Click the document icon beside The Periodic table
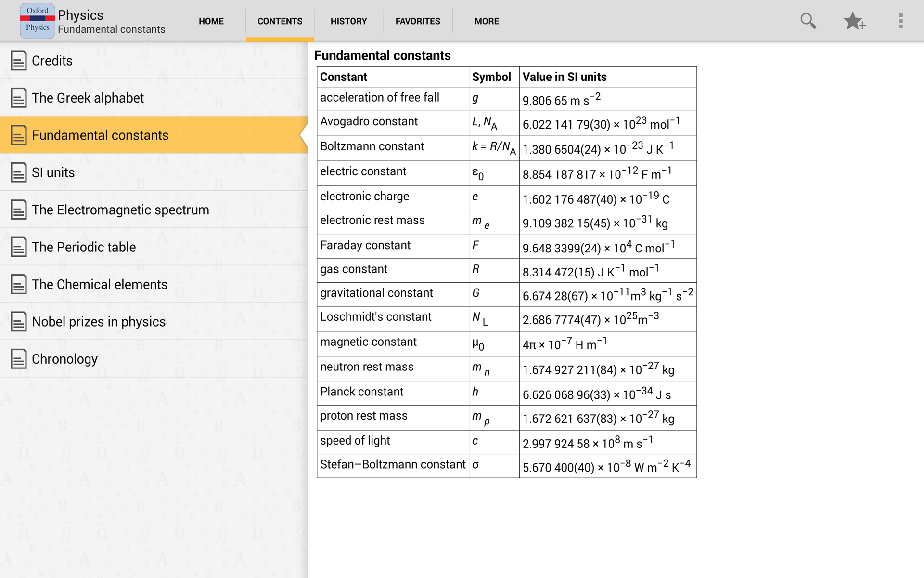 pos(18,247)
